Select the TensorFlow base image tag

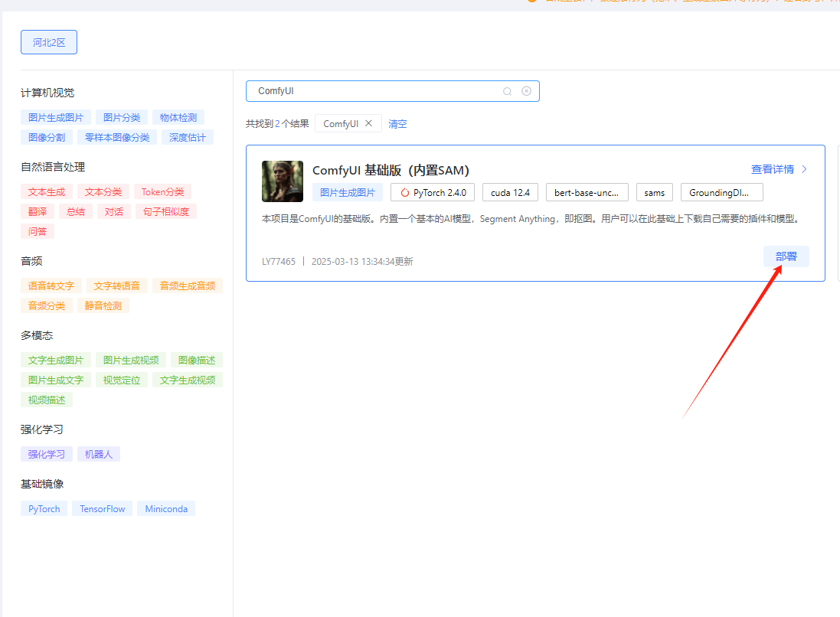(103, 509)
